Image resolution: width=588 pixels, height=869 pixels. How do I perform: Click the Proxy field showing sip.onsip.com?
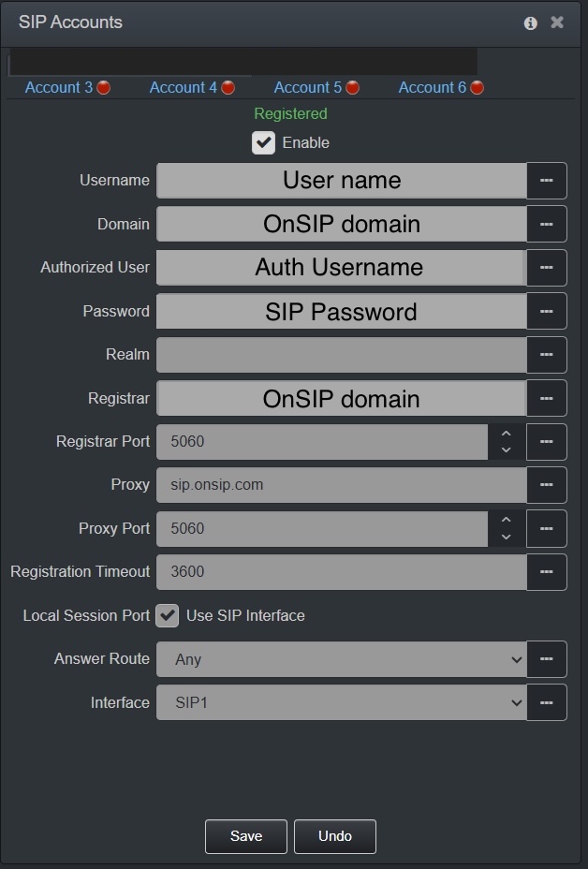click(342, 485)
